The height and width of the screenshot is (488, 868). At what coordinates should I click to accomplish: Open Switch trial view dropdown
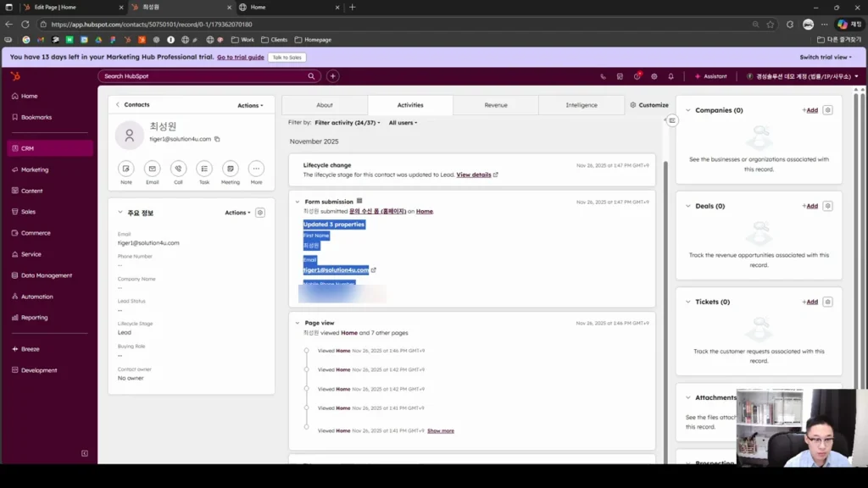click(826, 57)
